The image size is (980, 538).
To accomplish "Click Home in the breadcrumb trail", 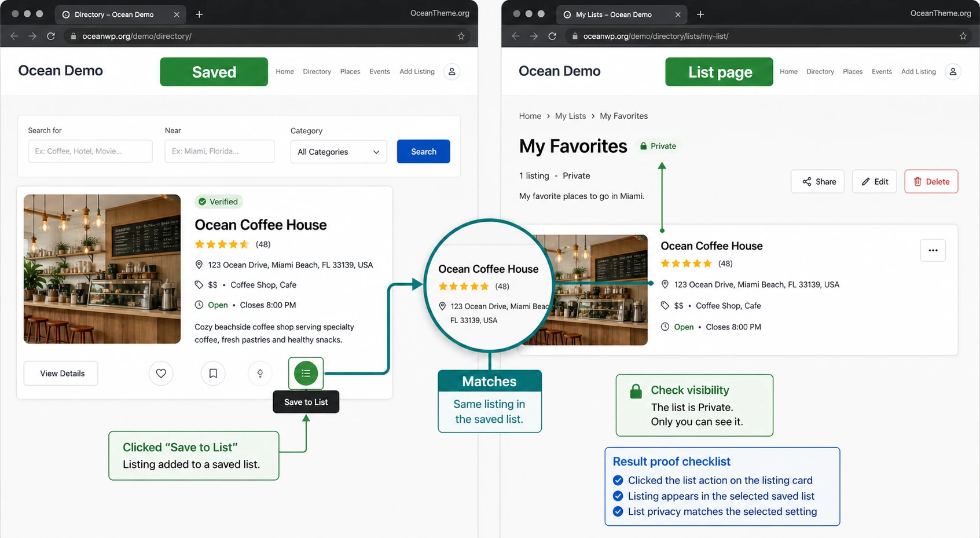I will click(530, 116).
